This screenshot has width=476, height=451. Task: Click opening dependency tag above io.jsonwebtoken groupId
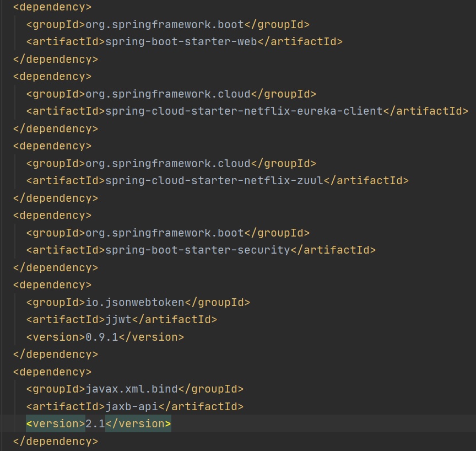point(52,284)
